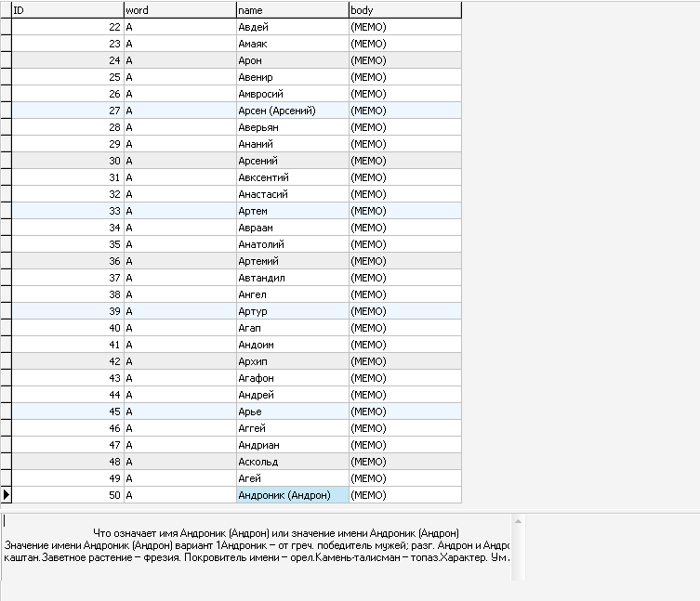Click the word column header
Screen dimensions: 700x601
(179, 9)
